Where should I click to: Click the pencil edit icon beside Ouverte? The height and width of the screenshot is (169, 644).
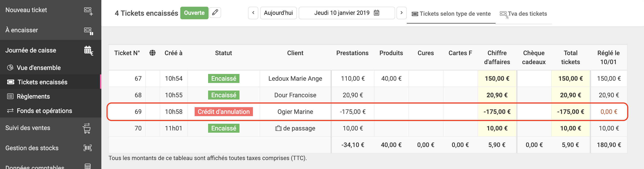215,13
